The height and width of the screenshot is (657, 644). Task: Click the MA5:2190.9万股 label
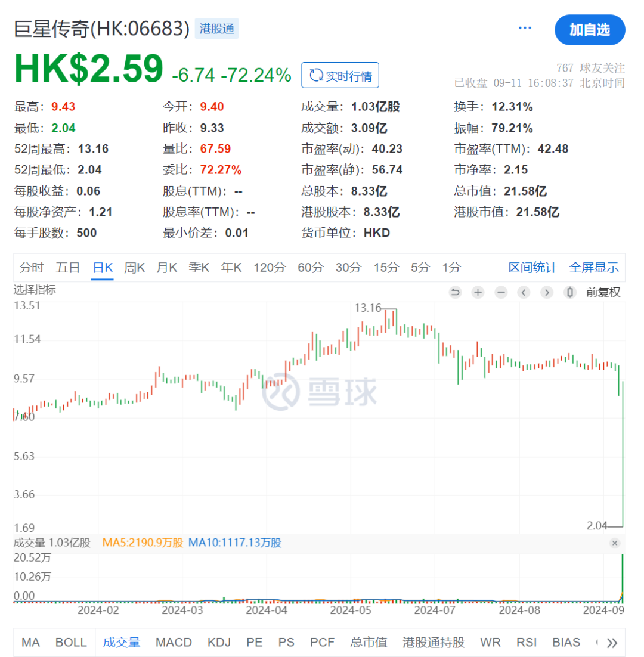click(143, 543)
